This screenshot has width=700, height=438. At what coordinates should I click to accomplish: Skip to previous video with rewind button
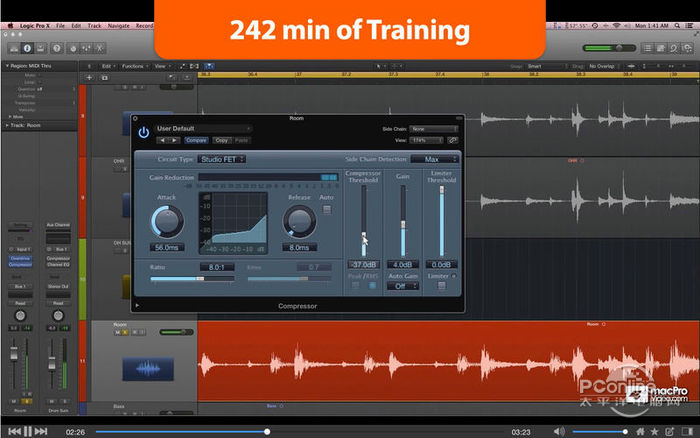tap(14, 431)
